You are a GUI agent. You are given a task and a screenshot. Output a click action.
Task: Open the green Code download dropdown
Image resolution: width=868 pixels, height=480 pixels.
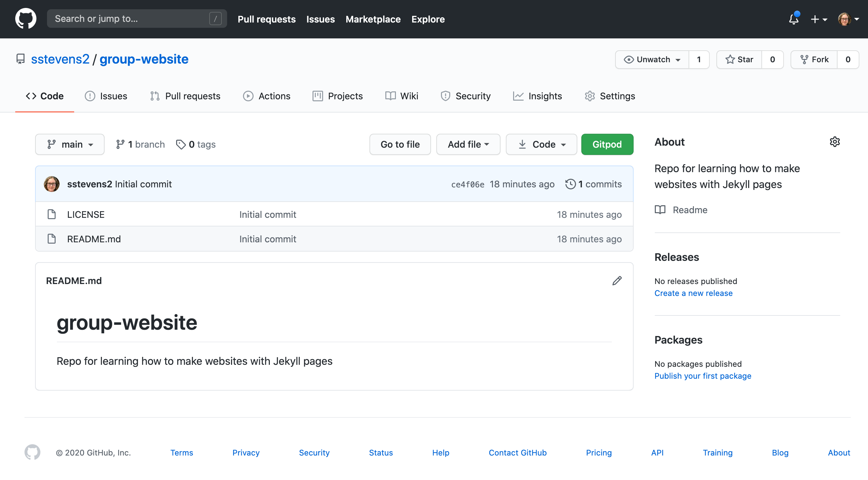541,144
